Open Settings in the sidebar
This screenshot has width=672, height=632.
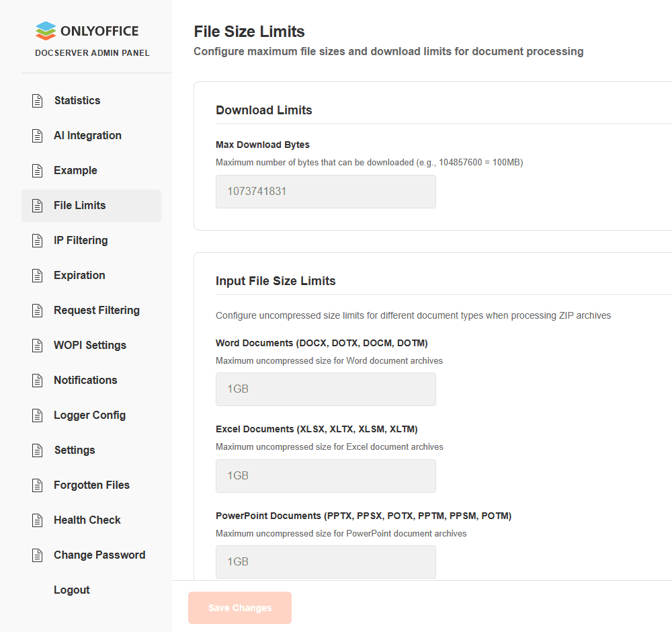pyautogui.click(x=74, y=450)
